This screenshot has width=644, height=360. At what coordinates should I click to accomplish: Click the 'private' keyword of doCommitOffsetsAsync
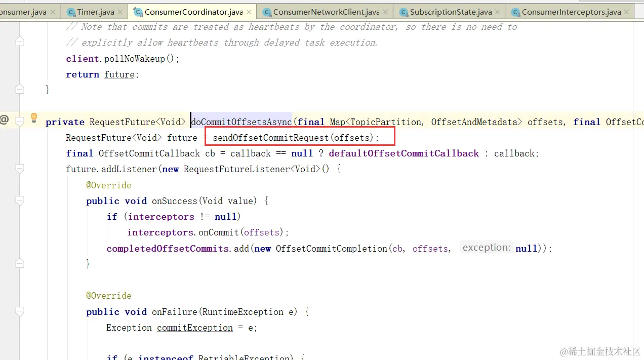tap(65, 122)
